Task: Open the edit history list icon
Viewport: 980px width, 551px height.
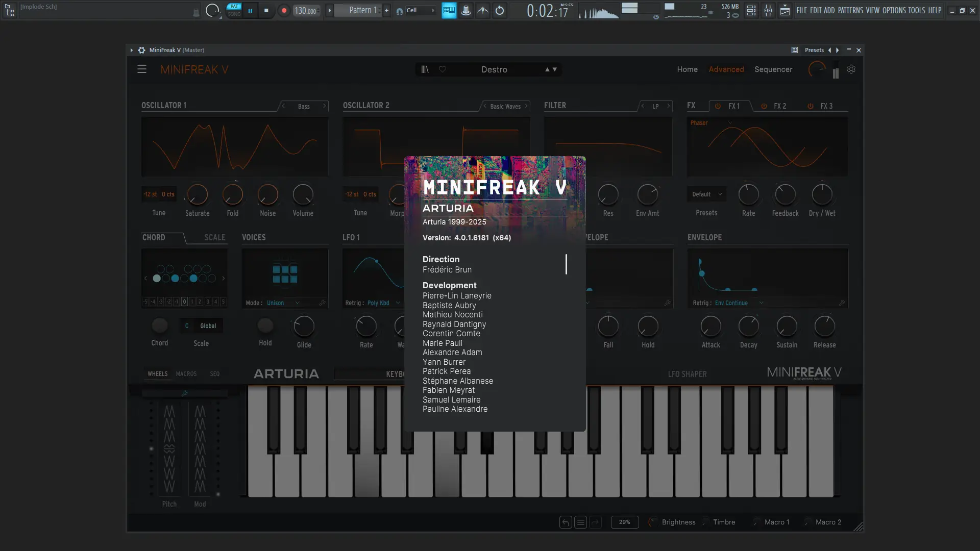Action: (580, 522)
